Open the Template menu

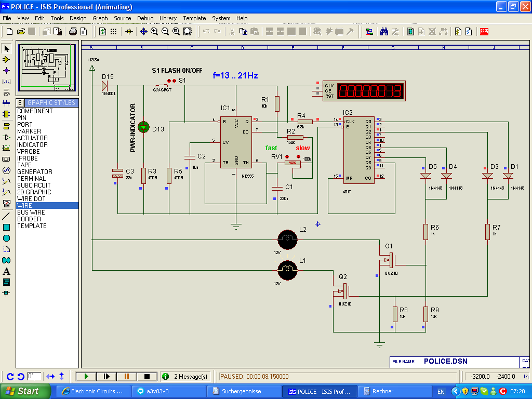tap(194, 18)
